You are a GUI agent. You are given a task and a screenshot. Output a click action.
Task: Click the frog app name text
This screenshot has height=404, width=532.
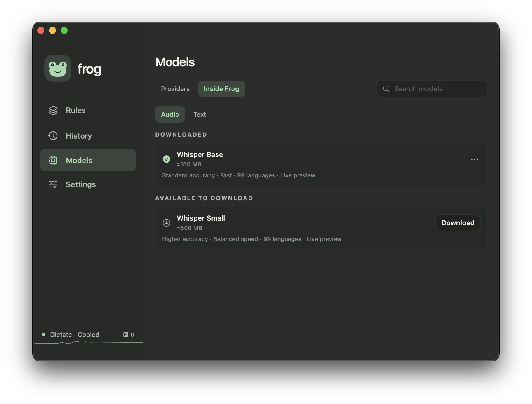tap(90, 69)
